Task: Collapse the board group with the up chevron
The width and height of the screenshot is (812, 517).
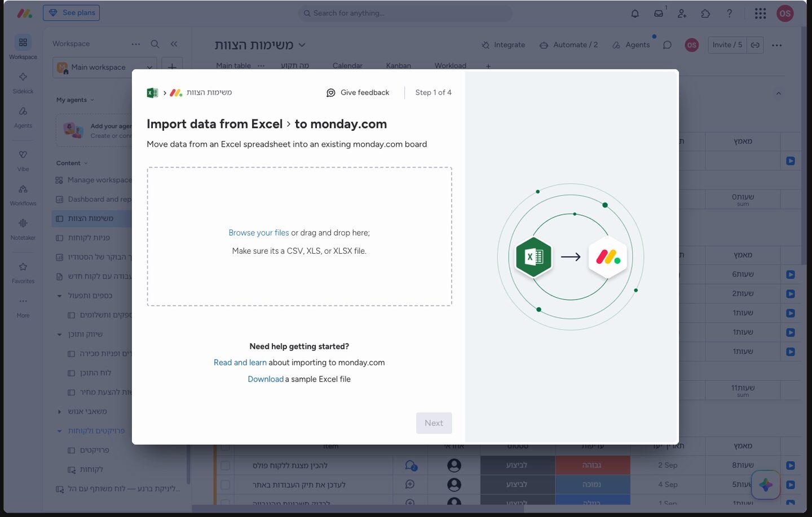Action: point(779,94)
